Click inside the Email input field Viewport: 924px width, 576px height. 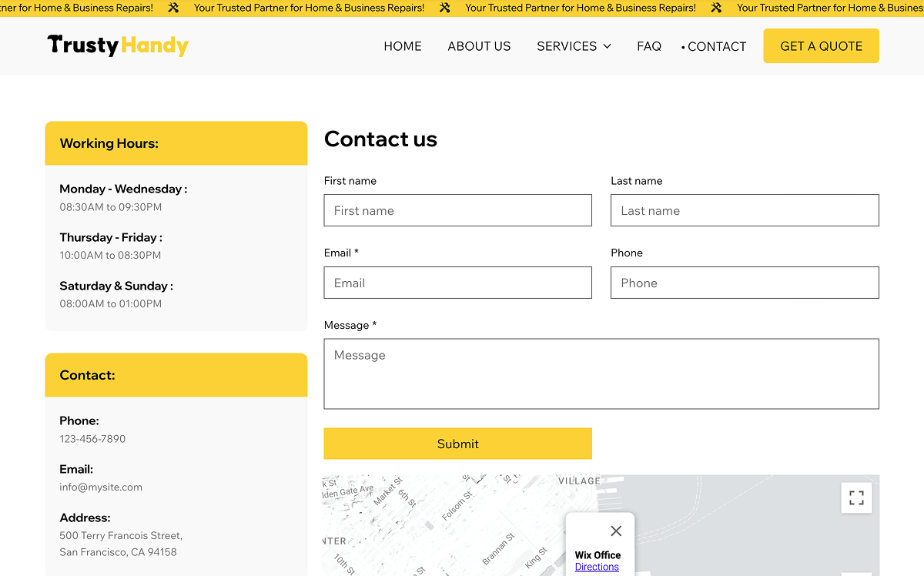(x=457, y=283)
